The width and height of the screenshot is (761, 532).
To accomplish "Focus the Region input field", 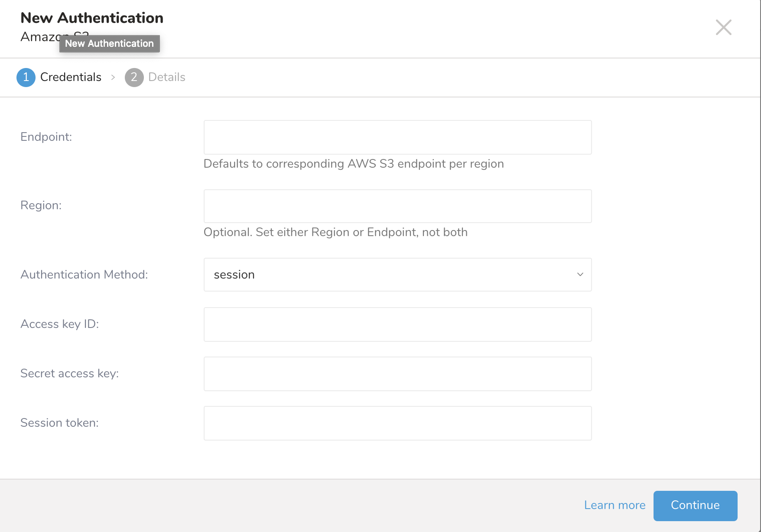I will (397, 206).
